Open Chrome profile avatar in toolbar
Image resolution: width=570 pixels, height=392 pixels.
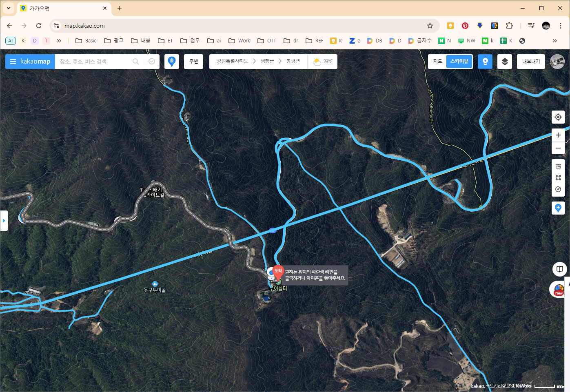click(546, 26)
